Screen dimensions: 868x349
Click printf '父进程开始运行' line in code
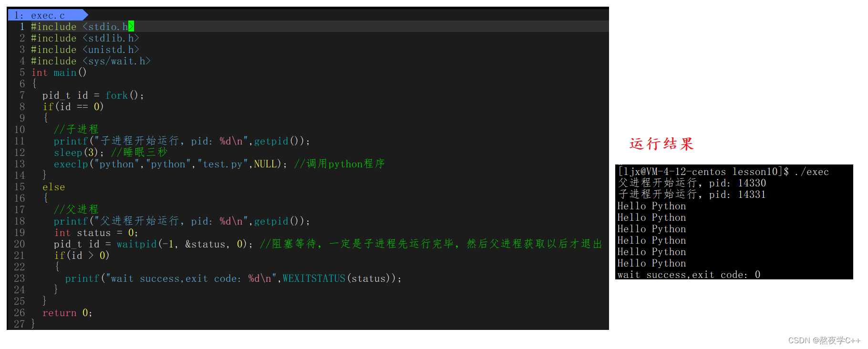(x=182, y=221)
